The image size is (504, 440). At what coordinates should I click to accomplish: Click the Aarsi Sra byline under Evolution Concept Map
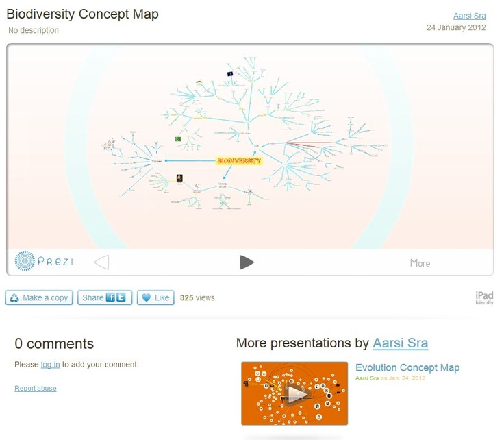coord(367,378)
